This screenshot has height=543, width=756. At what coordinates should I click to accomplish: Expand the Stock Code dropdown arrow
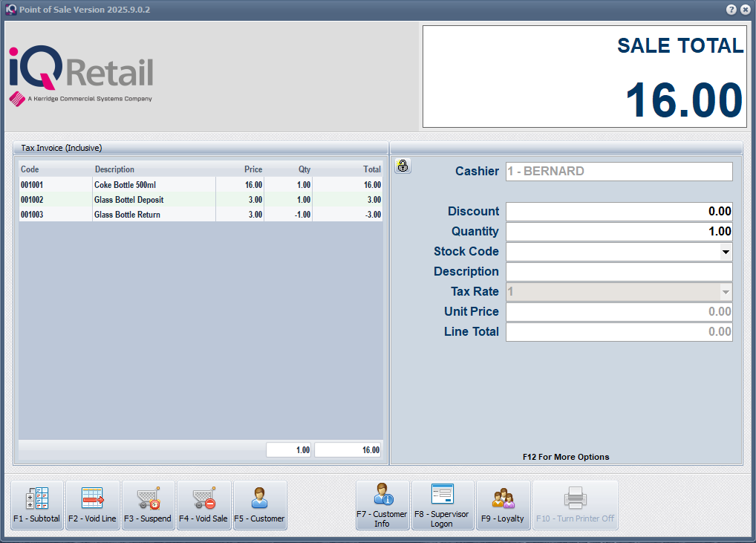tap(725, 252)
